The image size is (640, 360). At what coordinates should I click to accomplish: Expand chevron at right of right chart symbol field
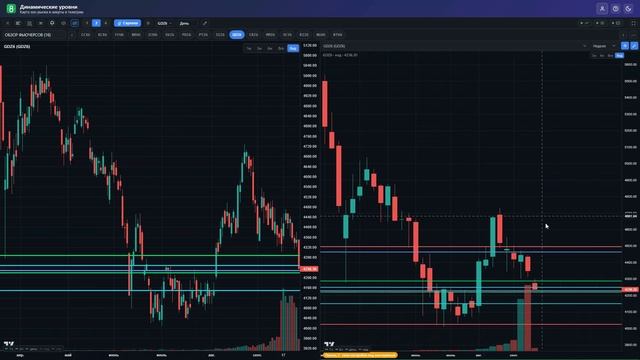point(584,46)
